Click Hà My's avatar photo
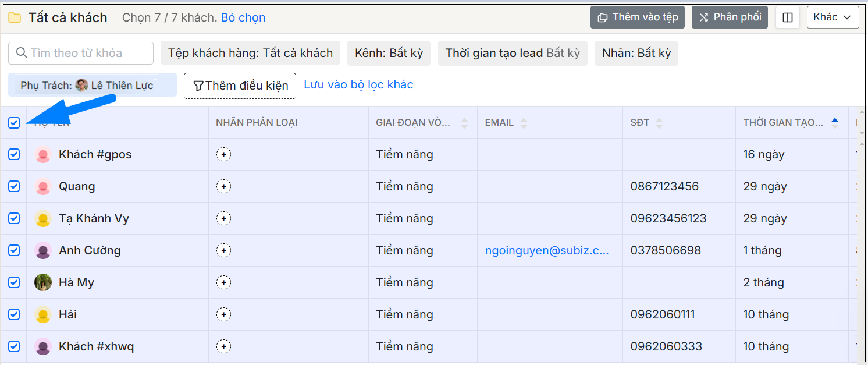The image size is (868, 365). pos(43,282)
